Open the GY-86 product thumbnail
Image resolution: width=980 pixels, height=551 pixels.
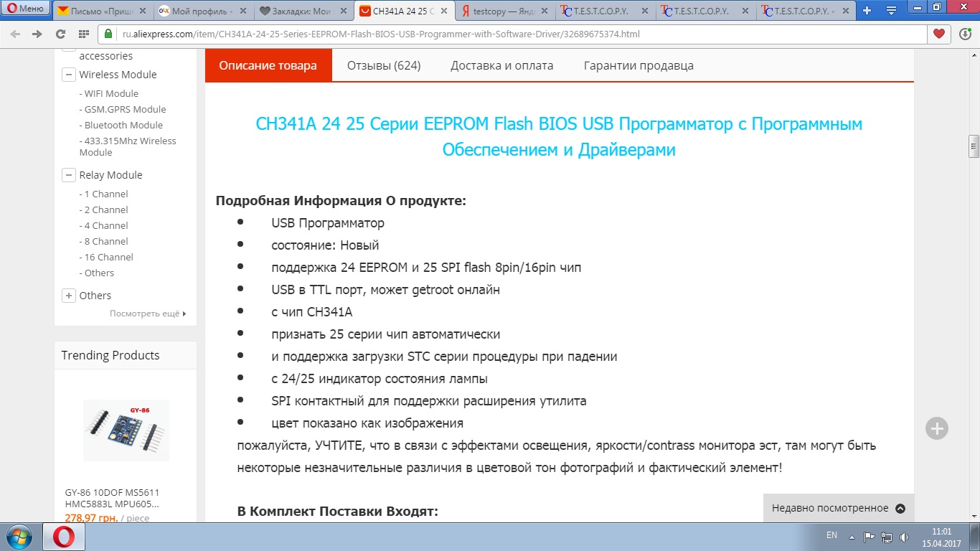126,430
